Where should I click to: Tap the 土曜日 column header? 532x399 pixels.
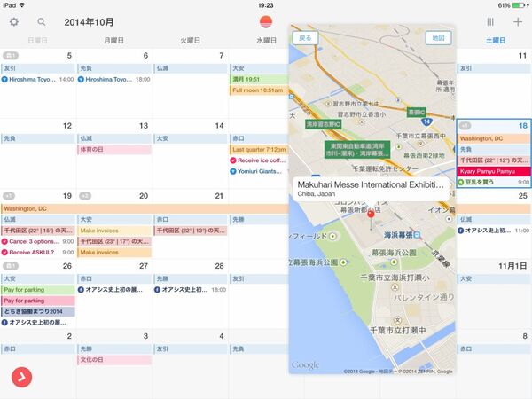[x=496, y=41]
